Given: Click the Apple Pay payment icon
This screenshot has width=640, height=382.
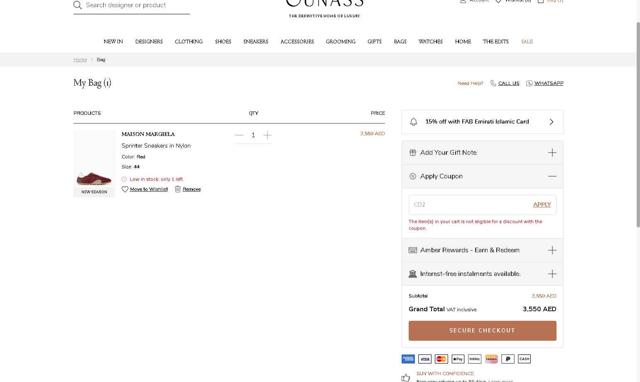Looking at the screenshot, I should [x=458, y=359].
